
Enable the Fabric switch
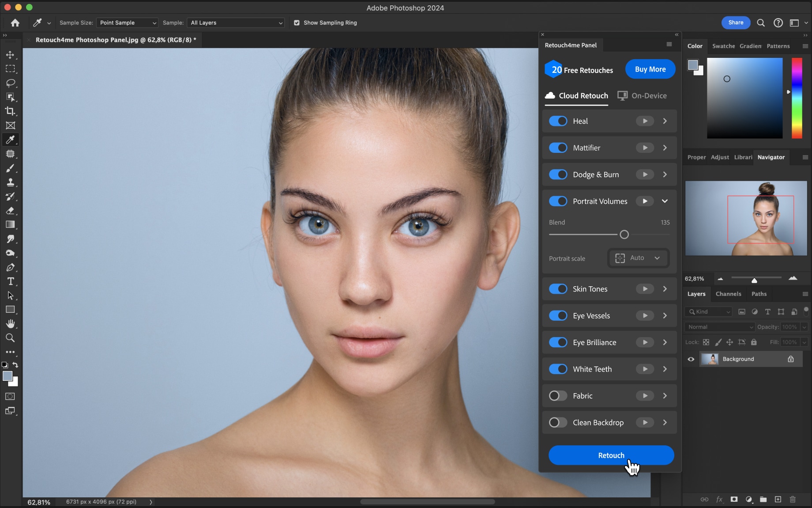point(558,396)
